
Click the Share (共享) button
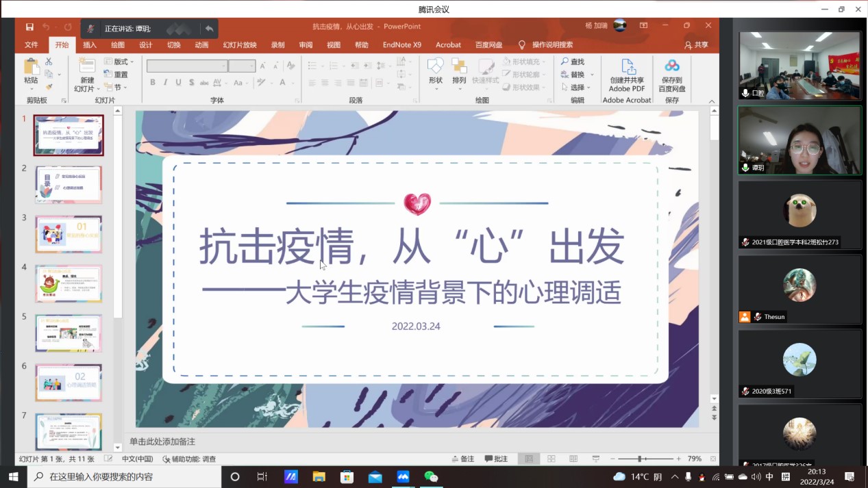click(696, 45)
